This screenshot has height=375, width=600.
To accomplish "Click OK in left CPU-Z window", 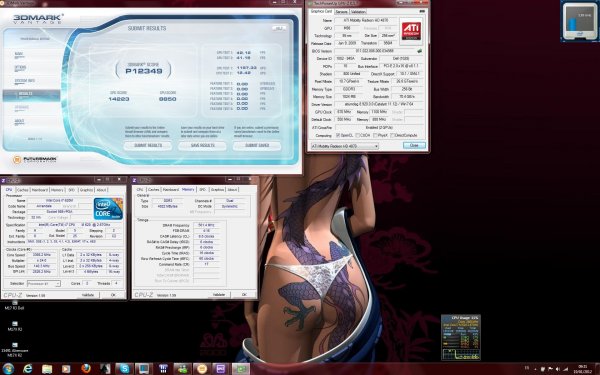I will [x=113, y=295].
